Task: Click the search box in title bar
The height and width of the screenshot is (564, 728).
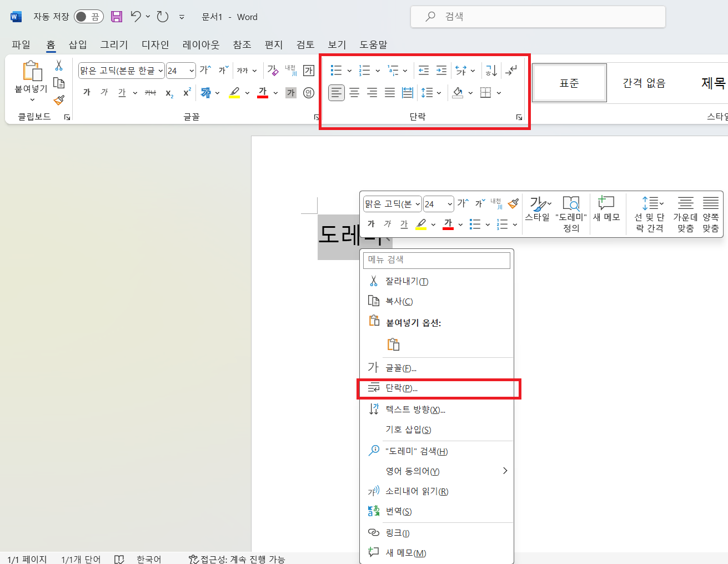Action: 538,17
